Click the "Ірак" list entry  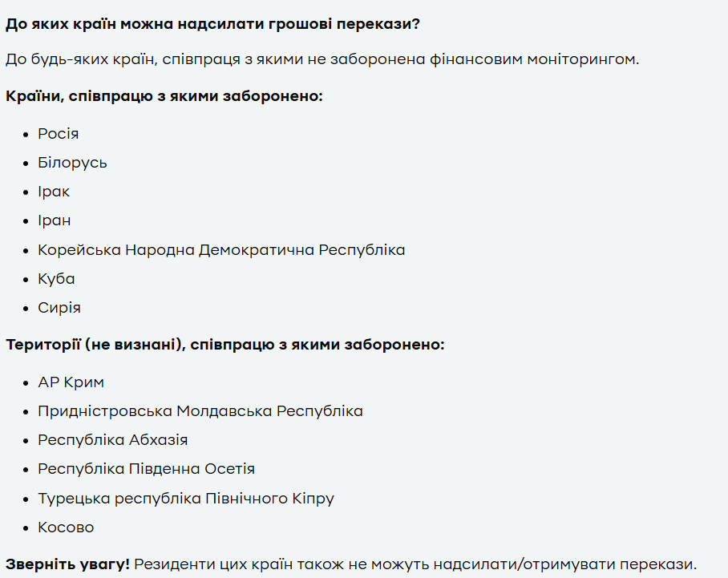click(x=54, y=192)
